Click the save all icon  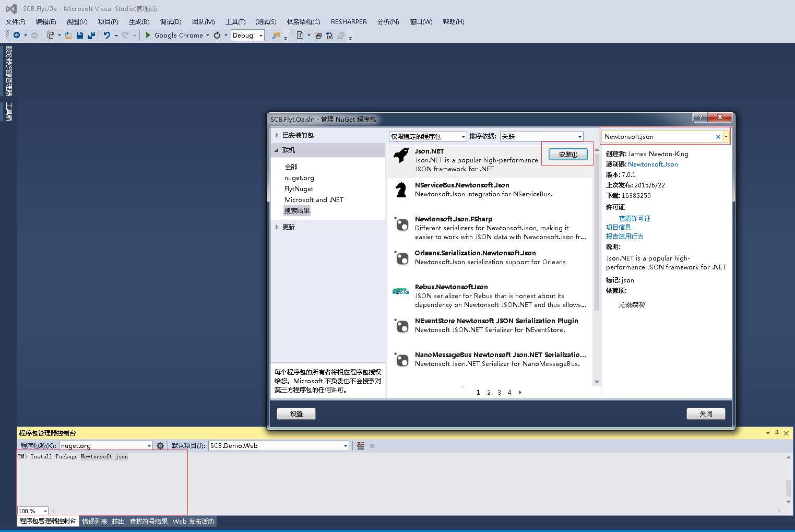coord(91,36)
